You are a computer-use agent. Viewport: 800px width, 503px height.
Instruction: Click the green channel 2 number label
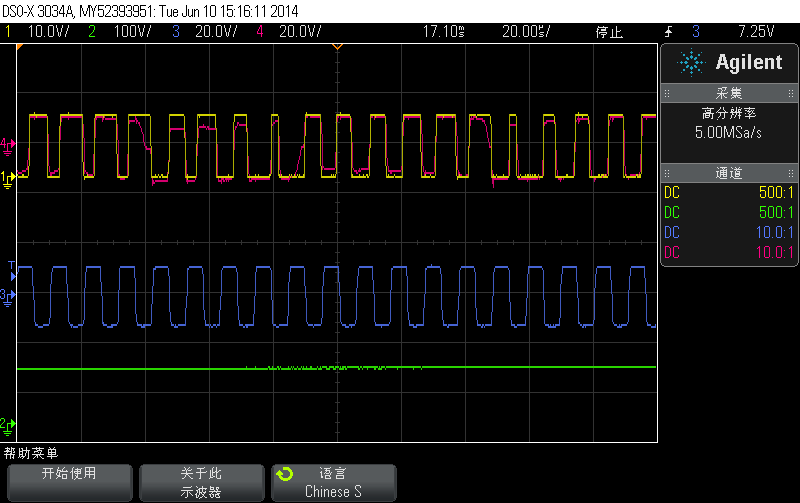pyautogui.click(x=92, y=32)
